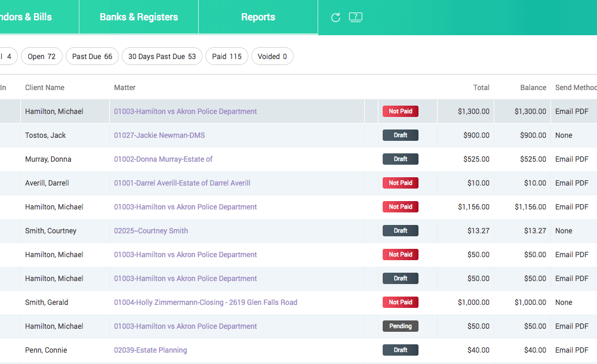Click Not Paid badge for Averill, Darrell

click(x=401, y=183)
